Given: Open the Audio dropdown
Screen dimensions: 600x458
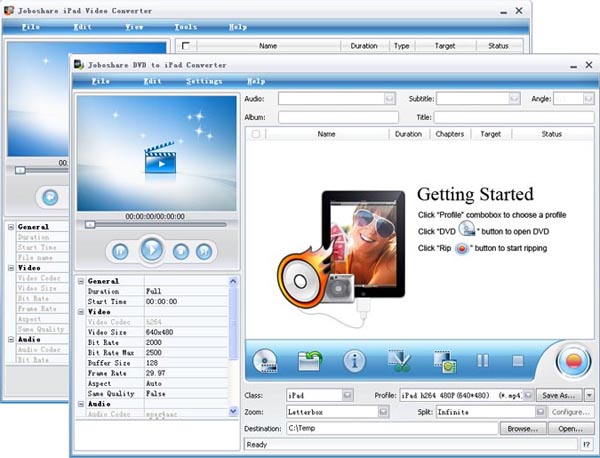Looking at the screenshot, I should coord(389,99).
